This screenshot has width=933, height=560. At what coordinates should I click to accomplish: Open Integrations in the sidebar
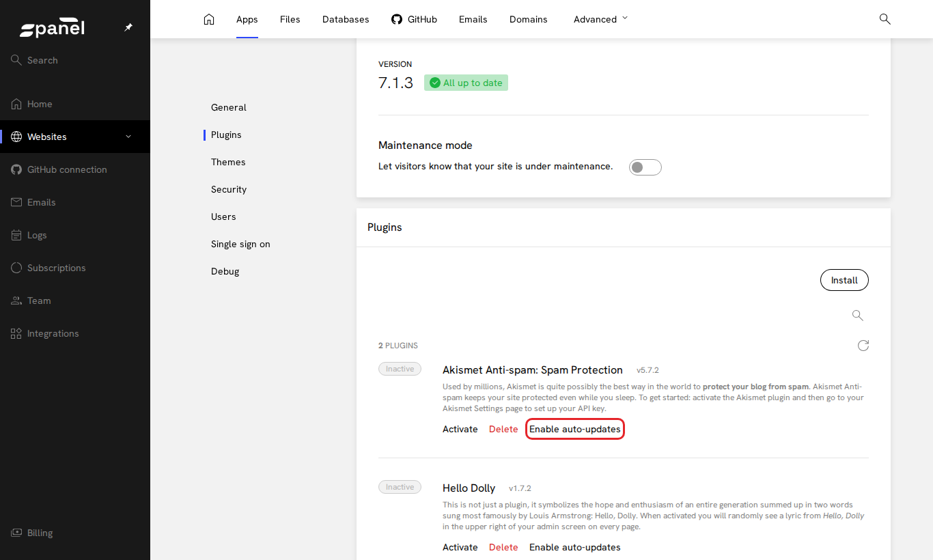(75, 333)
